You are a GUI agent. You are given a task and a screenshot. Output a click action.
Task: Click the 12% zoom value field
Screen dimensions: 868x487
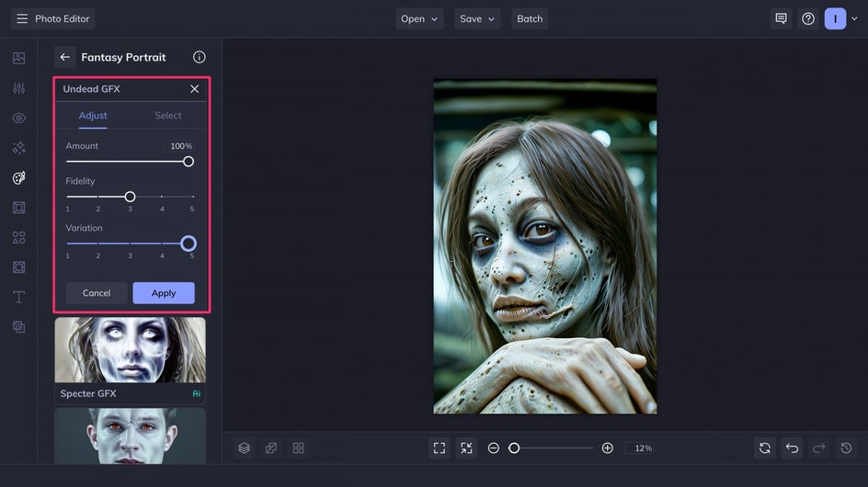[639, 448]
